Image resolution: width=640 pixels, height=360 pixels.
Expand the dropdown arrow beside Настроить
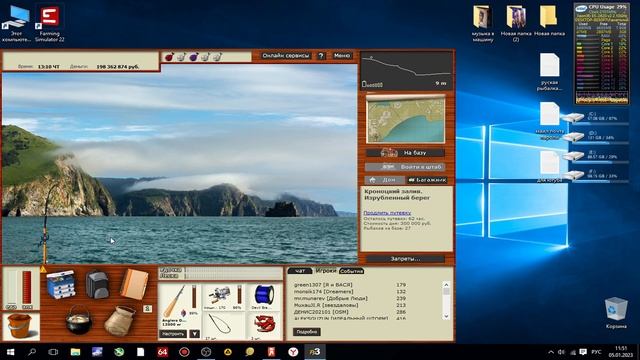(x=195, y=334)
